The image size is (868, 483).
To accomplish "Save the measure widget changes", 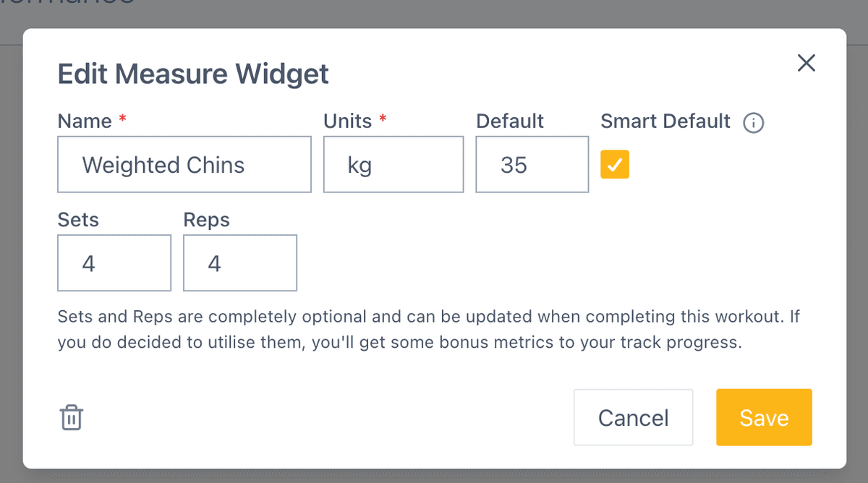I will 764,417.
